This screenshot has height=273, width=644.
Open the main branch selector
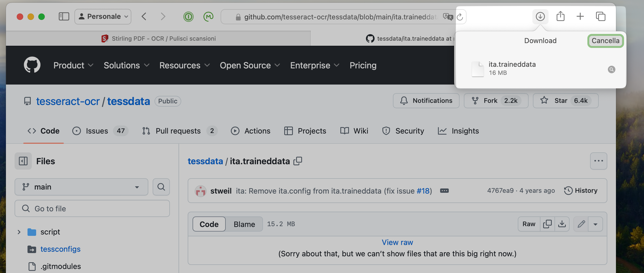pyautogui.click(x=81, y=187)
